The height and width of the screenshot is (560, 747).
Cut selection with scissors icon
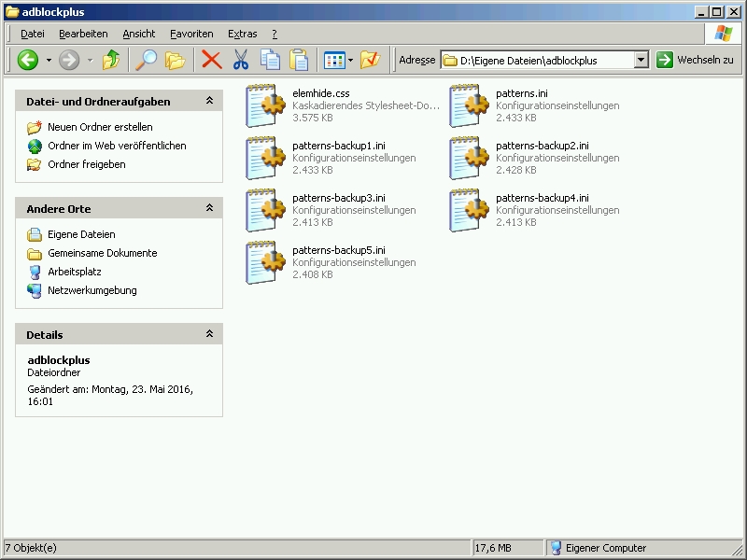pos(241,60)
